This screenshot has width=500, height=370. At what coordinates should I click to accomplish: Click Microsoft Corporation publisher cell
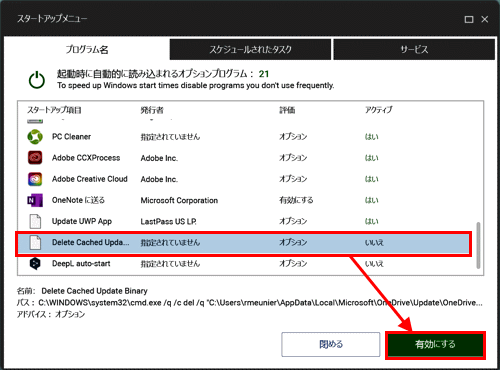[179, 200]
